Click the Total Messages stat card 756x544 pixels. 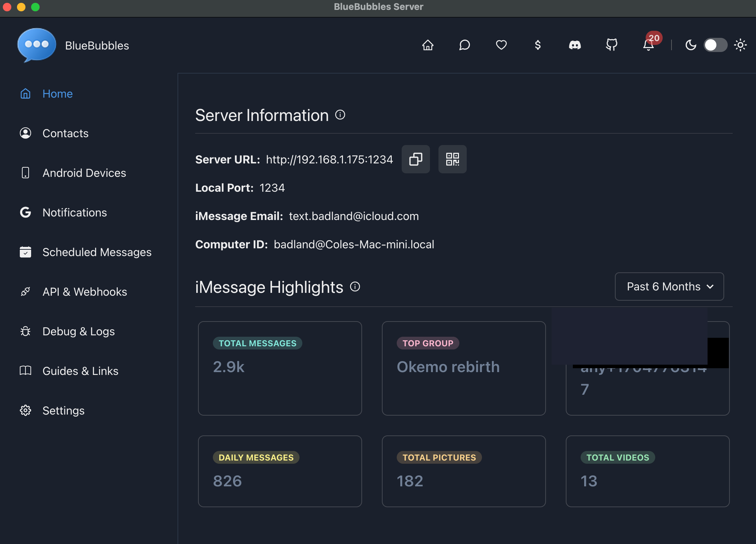tap(280, 368)
